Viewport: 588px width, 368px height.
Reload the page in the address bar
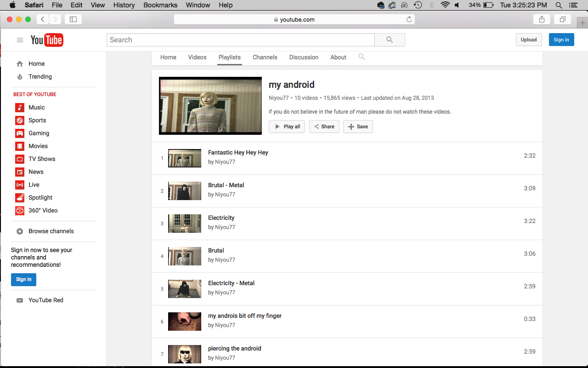(409, 19)
